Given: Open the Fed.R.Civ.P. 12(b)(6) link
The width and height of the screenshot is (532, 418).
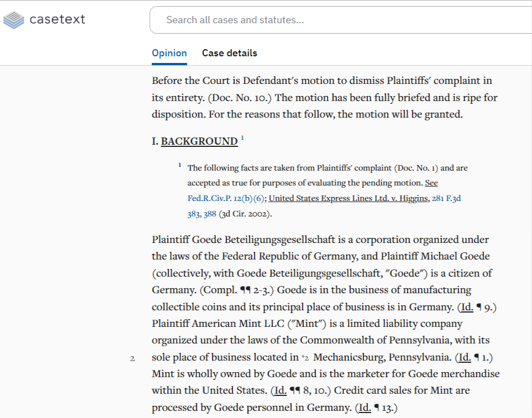Looking at the screenshot, I should point(225,198).
